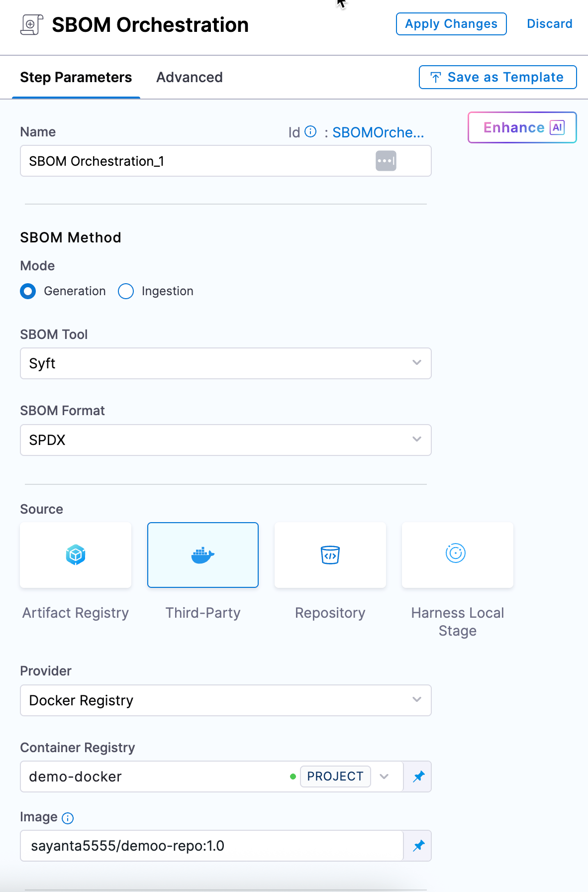Select the Generation mode radio button
The image size is (588, 892).
28,291
